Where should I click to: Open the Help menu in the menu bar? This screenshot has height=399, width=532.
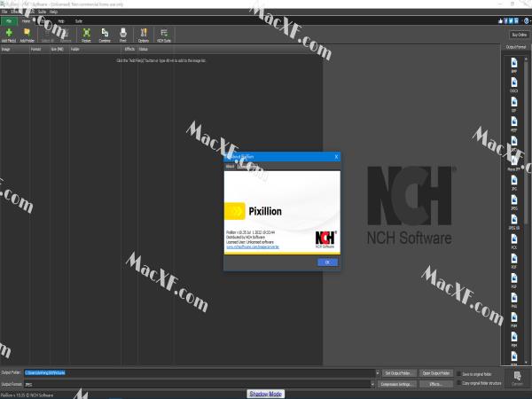point(53,12)
